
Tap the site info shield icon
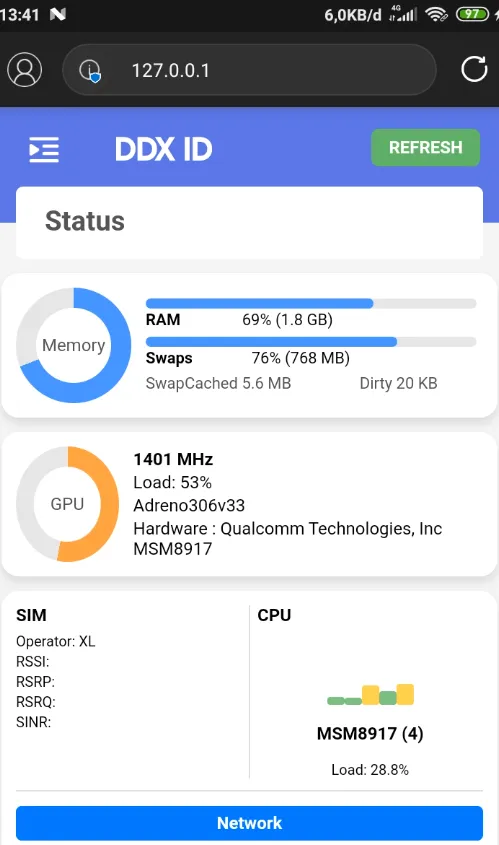pos(90,71)
